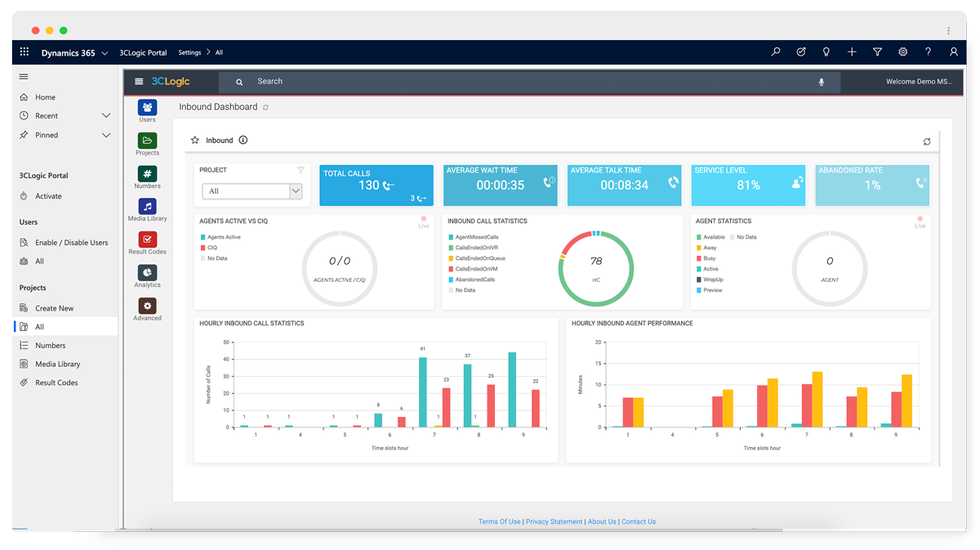The image size is (980, 550).
Task: Open the search magnifier in the top bar
Action: coord(776,51)
